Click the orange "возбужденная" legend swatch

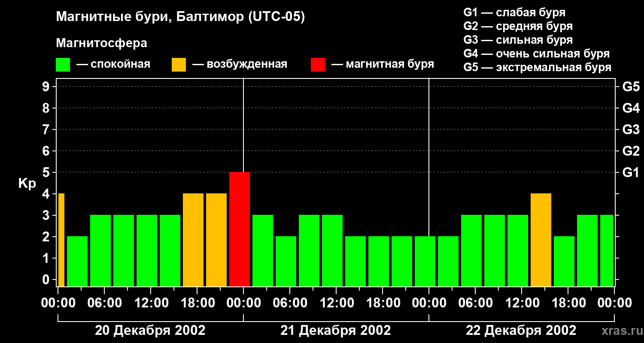coord(179,65)
